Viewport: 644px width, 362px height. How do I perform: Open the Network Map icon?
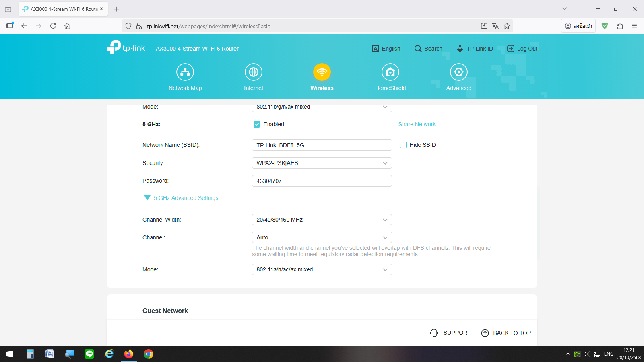pyautogui.click(x=185, y=72)
